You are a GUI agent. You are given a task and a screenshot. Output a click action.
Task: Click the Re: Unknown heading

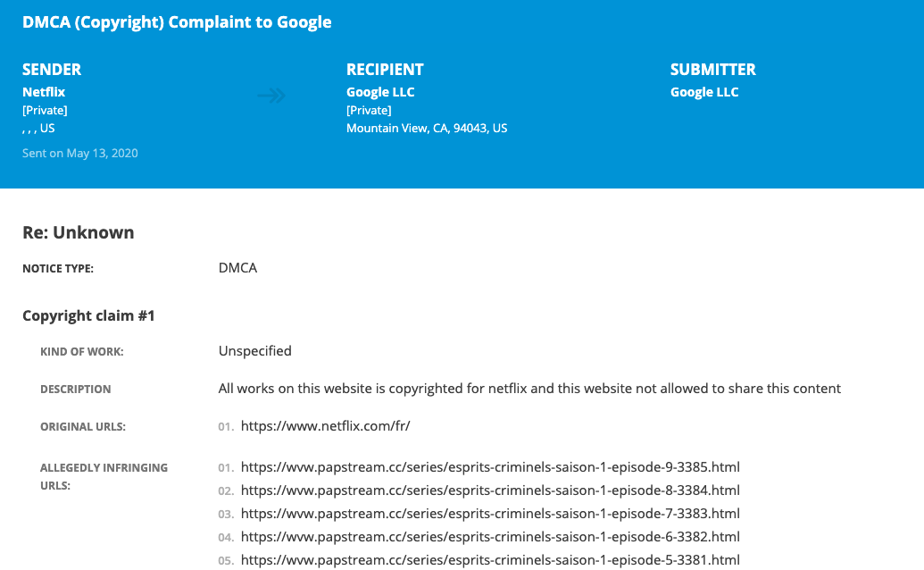(x=79, y=232)
